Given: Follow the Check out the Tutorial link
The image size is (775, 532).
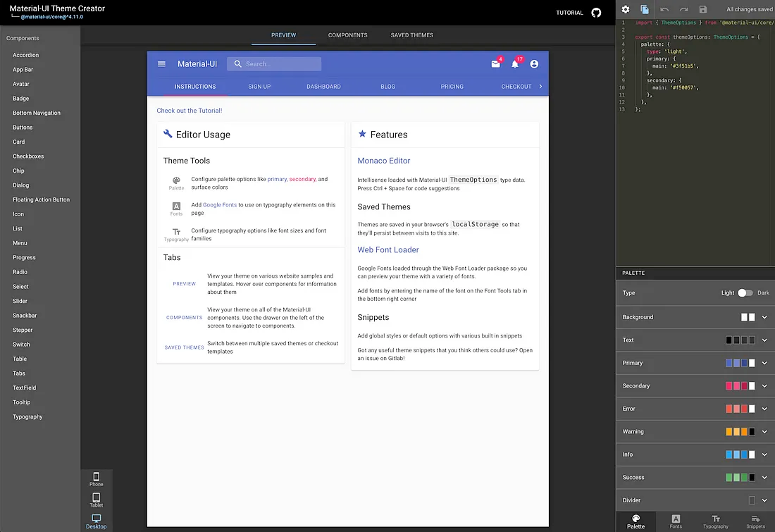Looking at the screenshot, I should 190,111.
